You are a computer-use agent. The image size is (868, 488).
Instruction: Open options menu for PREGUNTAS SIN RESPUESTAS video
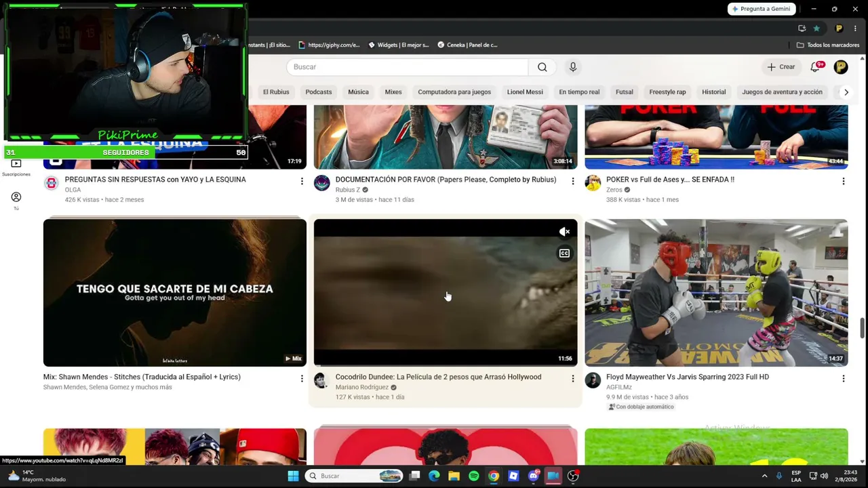(302, 181)
